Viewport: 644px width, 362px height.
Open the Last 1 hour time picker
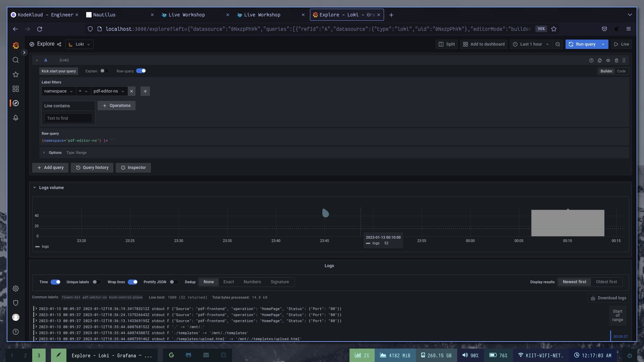531,44
